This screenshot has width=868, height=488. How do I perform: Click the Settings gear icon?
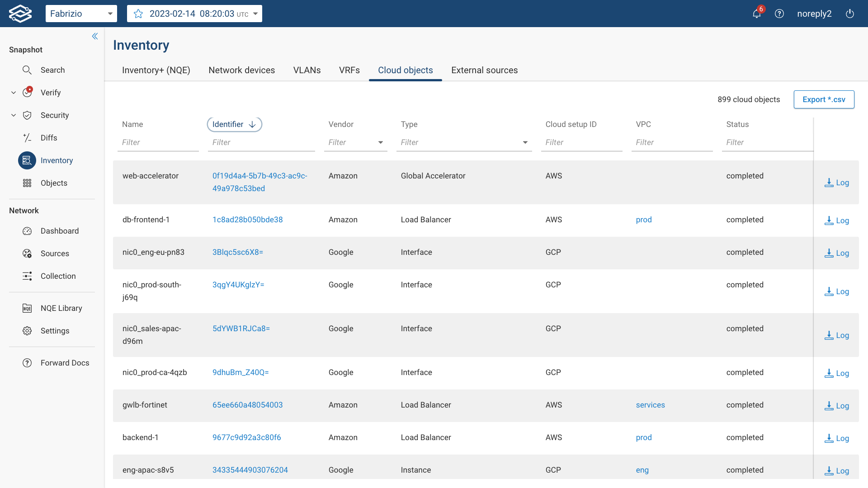click(27, 331)
